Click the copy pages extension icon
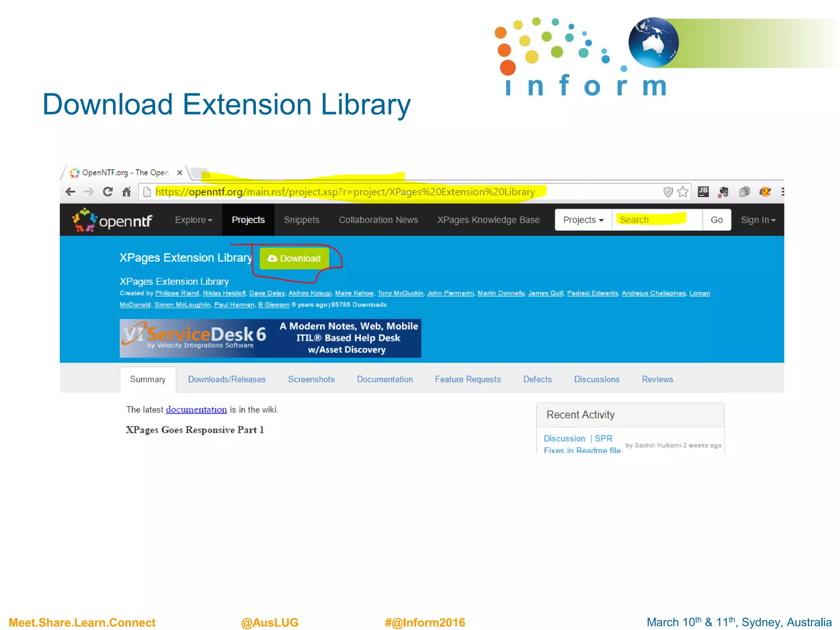 [x=744, y=192]
